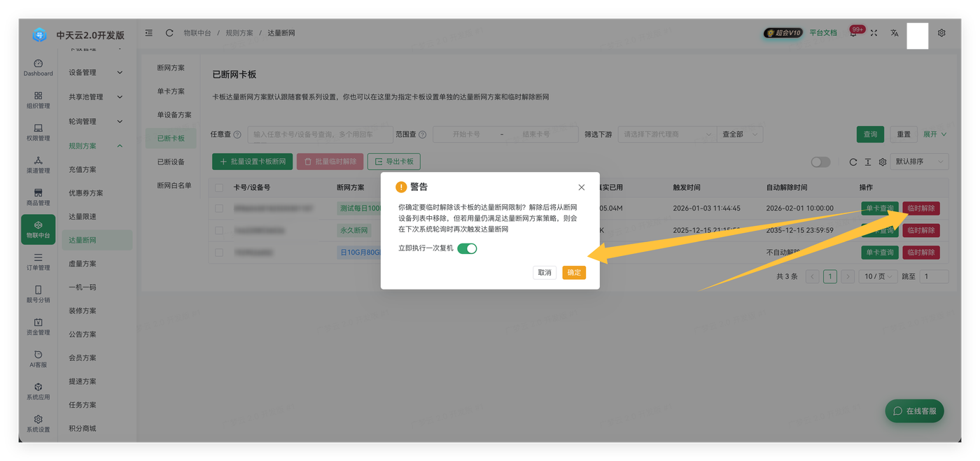The width and height of the screenshot is (980, 461).
Task: Open notifications bell with 99+ badge
Action: [853, 33]
